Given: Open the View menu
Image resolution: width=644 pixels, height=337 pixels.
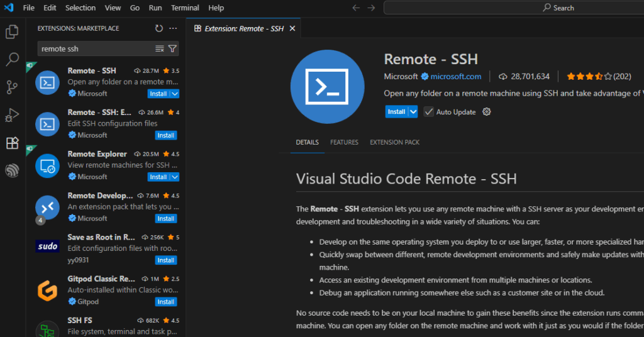Looking at the screenshot, I should click(x=113, y=8).
